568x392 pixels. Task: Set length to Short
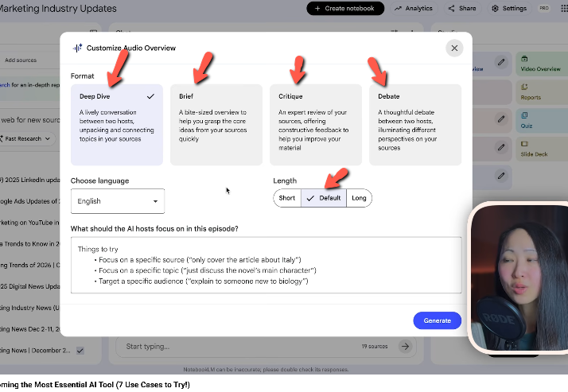[x=287, y=198]
